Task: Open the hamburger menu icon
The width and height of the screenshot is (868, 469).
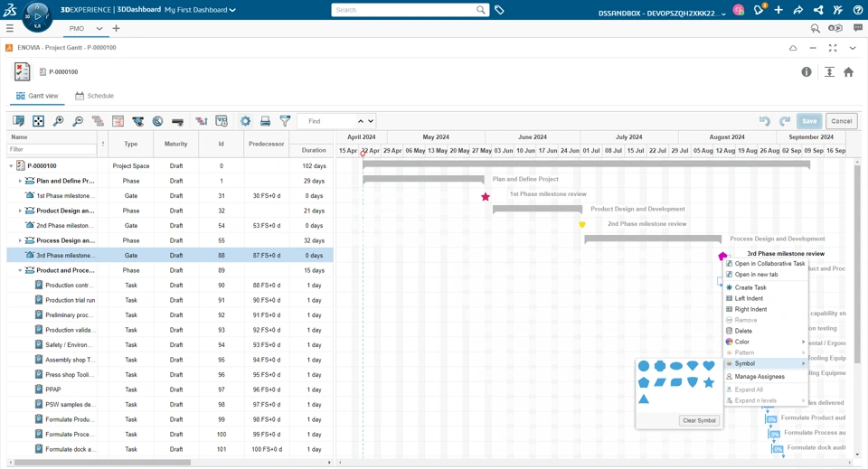Action: (x=9, y=28)
